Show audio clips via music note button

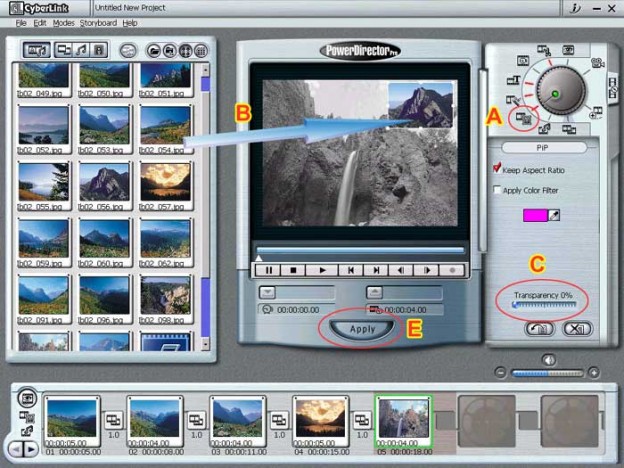coord(81,50)
